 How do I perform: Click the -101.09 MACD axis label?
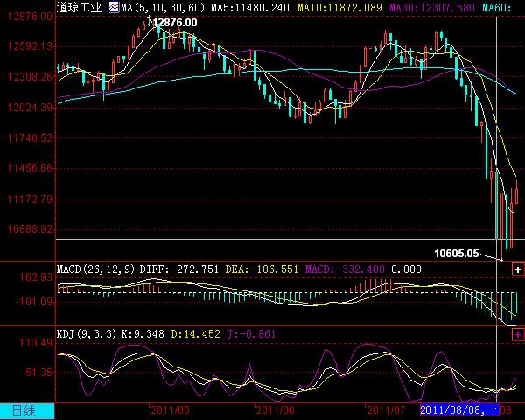point(34,302)
